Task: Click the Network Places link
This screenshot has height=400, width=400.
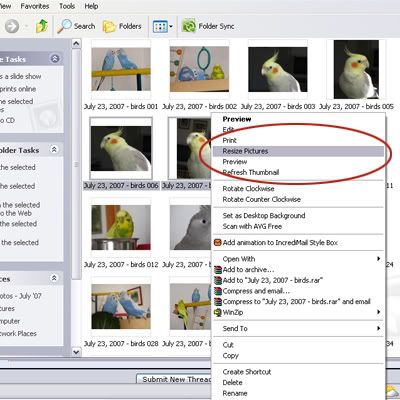Action: [18, 333]
